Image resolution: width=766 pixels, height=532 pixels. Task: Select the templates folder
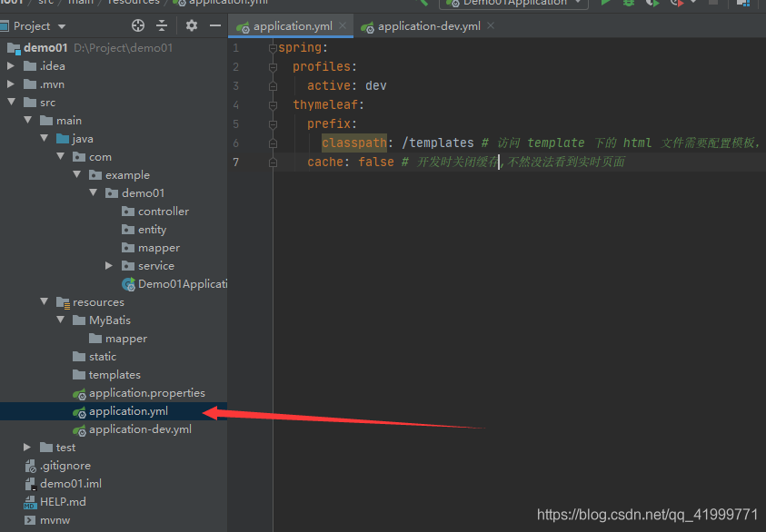click(114, 375)
